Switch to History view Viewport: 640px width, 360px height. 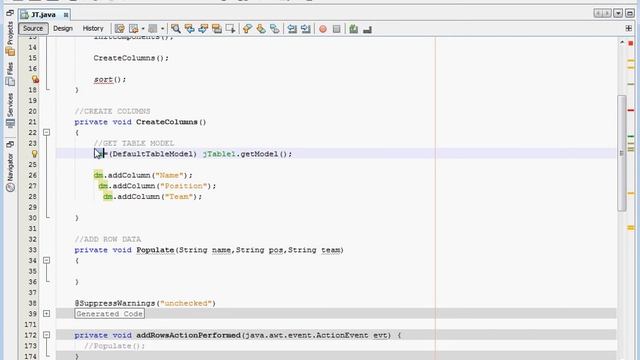pos(93,28)
